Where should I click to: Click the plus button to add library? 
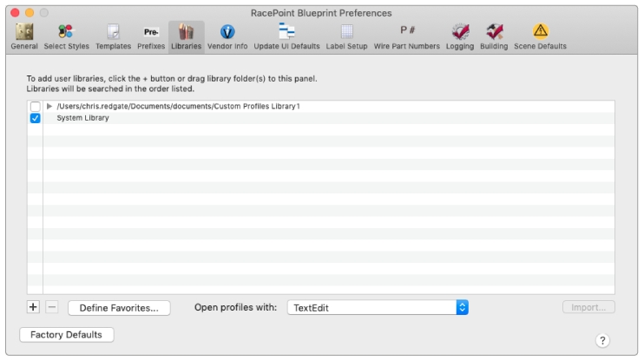point(33,307)
